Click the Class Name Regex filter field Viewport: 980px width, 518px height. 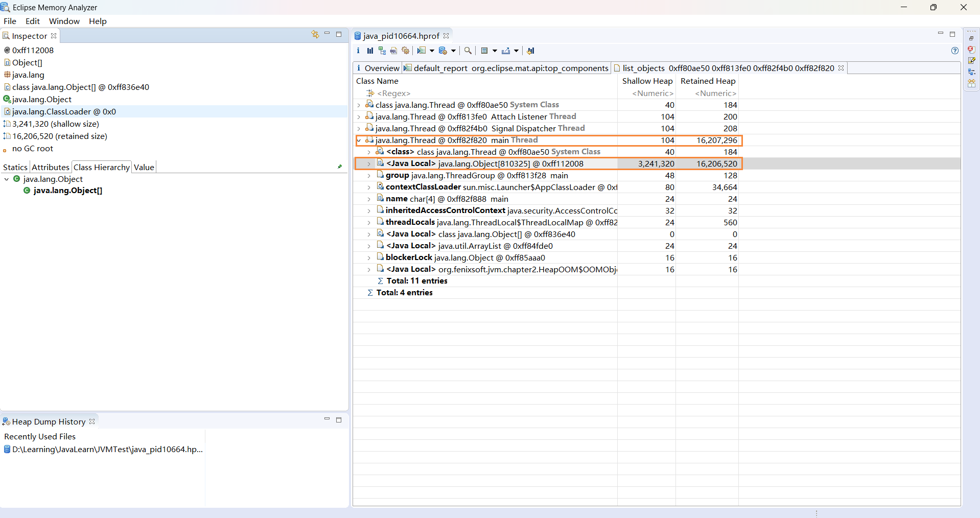(485, 93)
